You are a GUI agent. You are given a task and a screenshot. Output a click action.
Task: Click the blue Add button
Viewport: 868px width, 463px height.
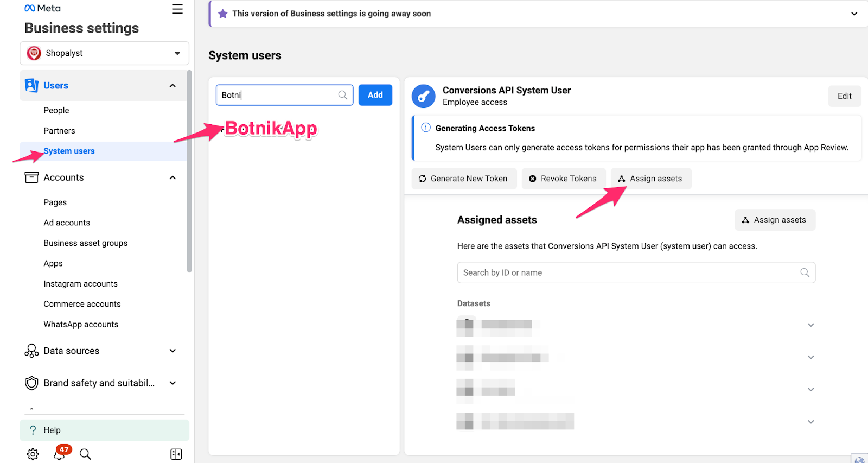click(375, 95)
